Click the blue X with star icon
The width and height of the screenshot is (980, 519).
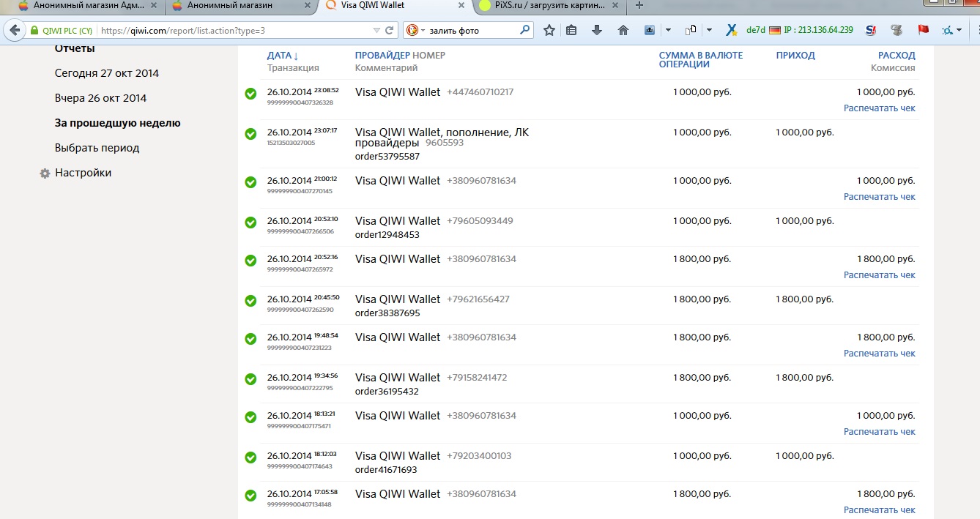(731, 31)
